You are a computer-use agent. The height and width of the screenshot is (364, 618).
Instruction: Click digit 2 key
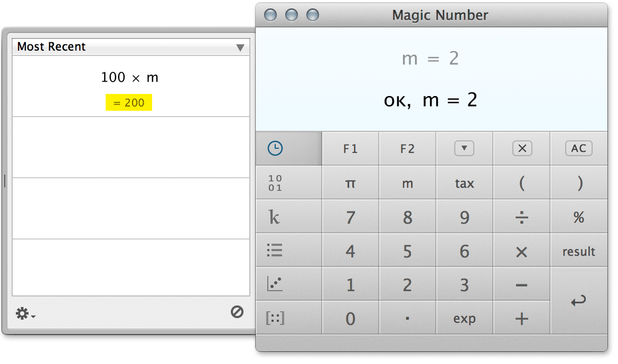(407, 284)
